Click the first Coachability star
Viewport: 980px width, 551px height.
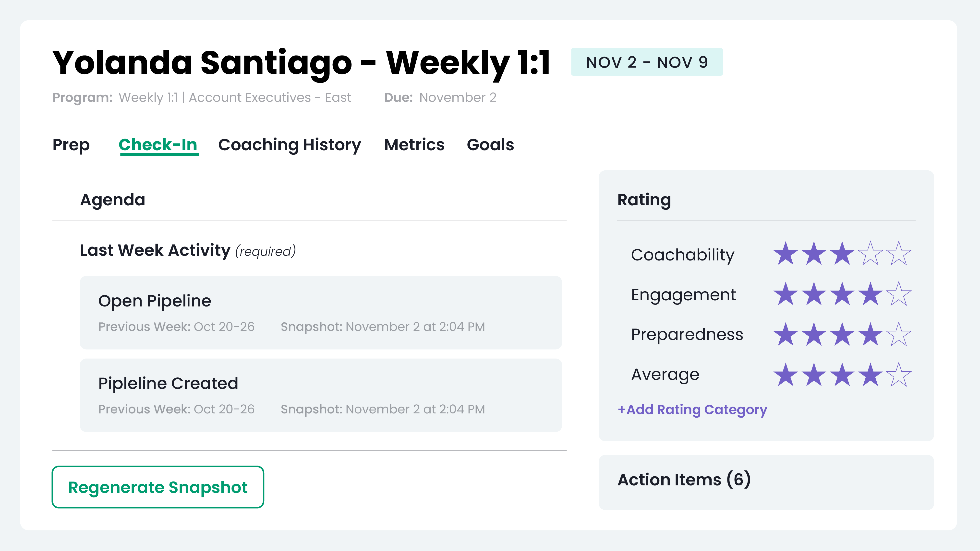click(786, 254)
